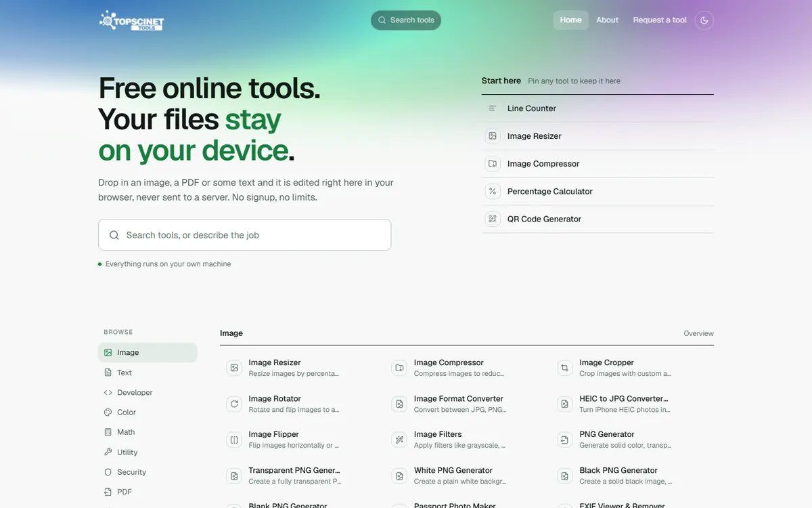Click the Transparent PNG Generator icon
Viewport: 812px width, 508px height.
point(234,475)
